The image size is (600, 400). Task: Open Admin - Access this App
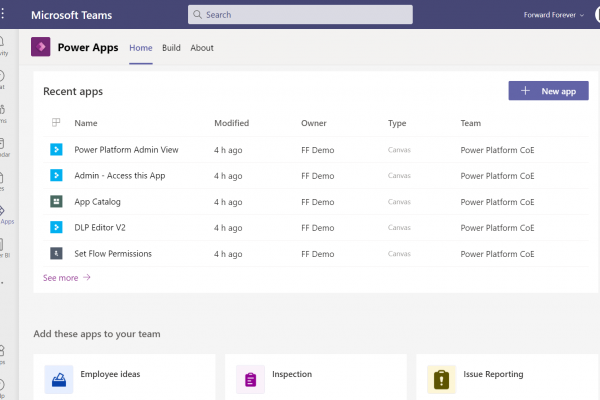click(x=120, y=176)
